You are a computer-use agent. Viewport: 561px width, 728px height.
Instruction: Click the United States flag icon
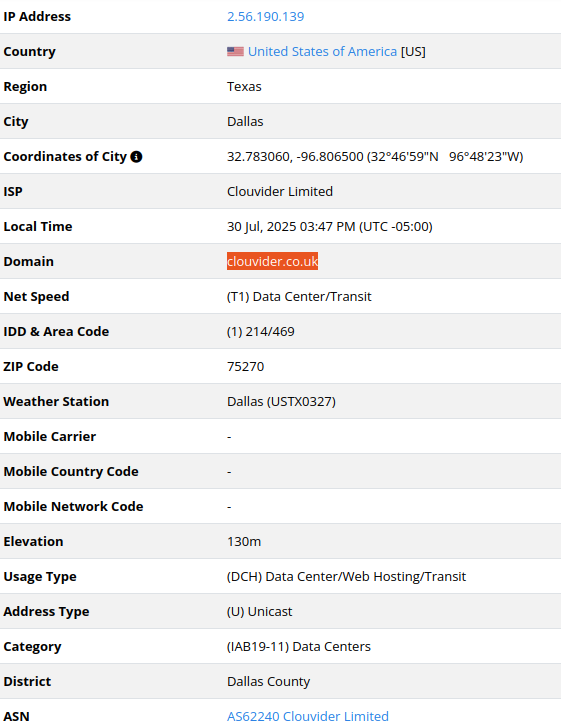pos(235,52)
